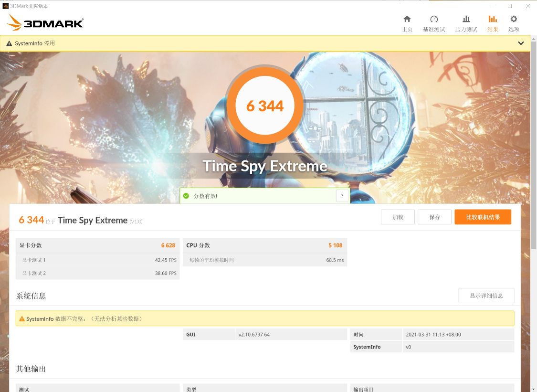Click the 类型 column header
537x392 pixels.
[x=191, y=390]
